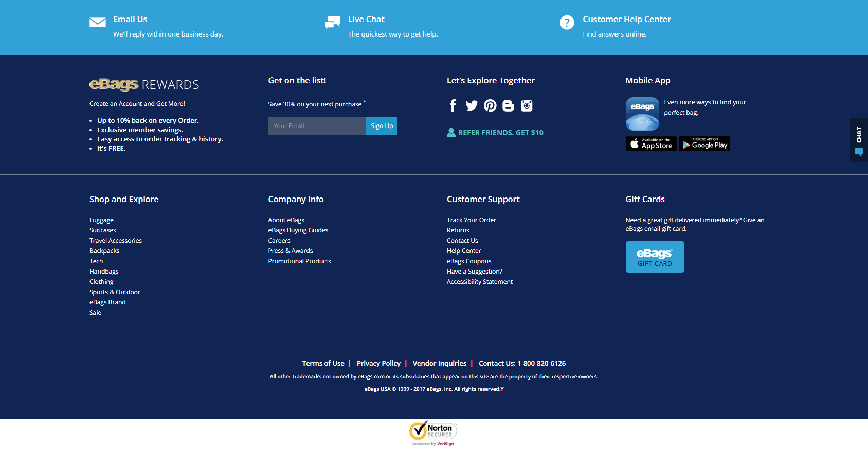Click the Shop and Explore heading
The width and height of the screenshot is (868, 451).
click(x=124, y=200)
